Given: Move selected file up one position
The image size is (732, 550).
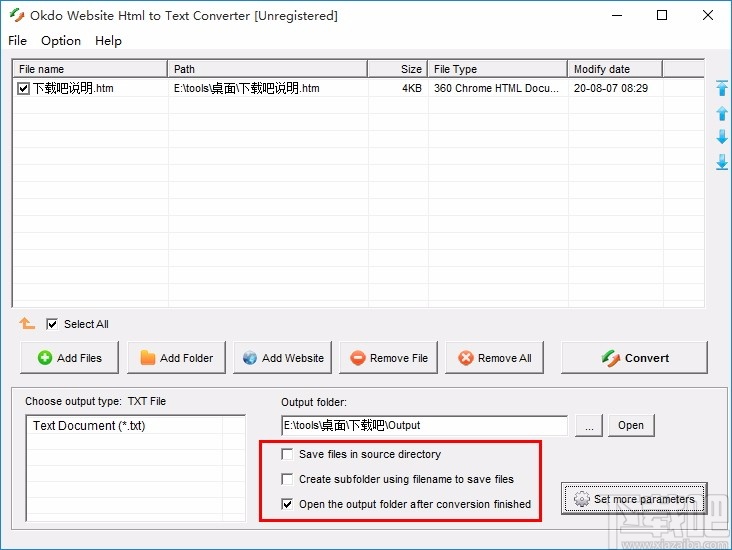Looking at the screenshot, I should (722, 113).
